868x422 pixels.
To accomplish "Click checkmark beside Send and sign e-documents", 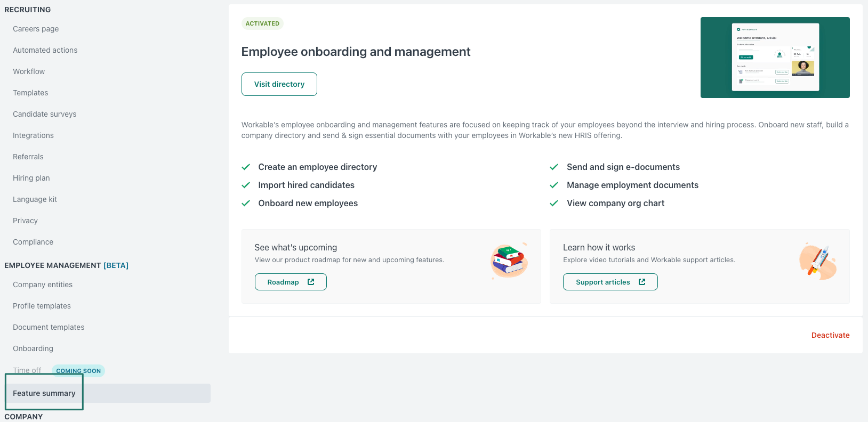I will point(554,167).
